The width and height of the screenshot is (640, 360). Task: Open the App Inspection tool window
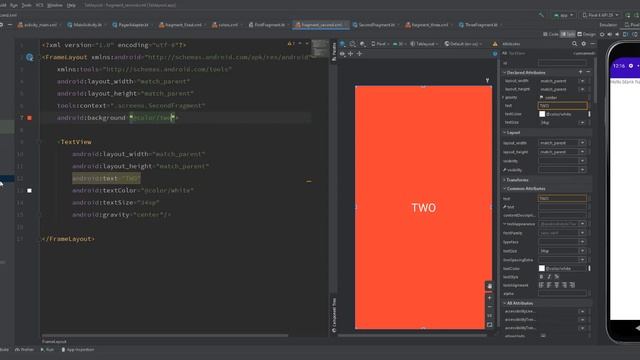(x=78, y=350)
